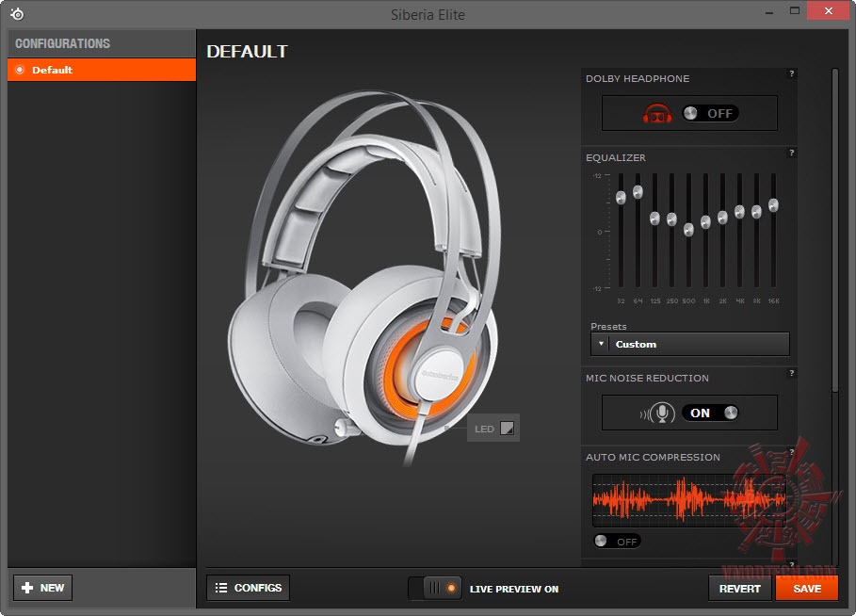Select the Default configuration radio dot
Screen dimensions: 856x616
(x=20, y=70)
